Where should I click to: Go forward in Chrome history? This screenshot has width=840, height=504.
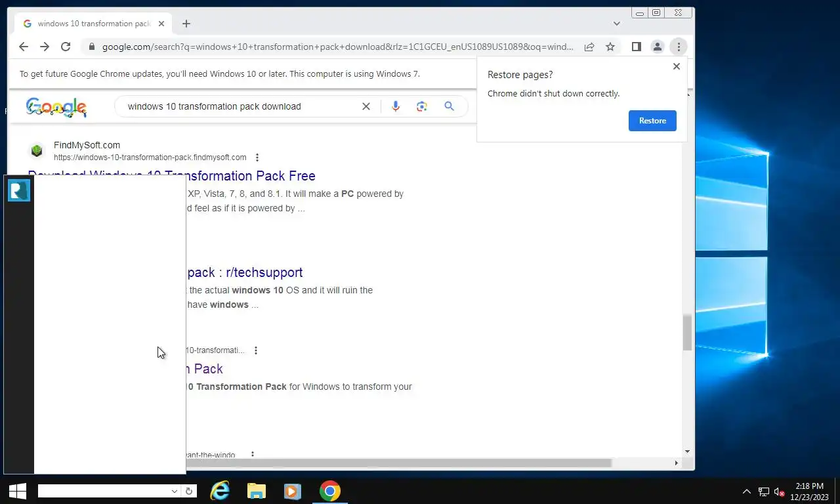click(x=44, y=47)
